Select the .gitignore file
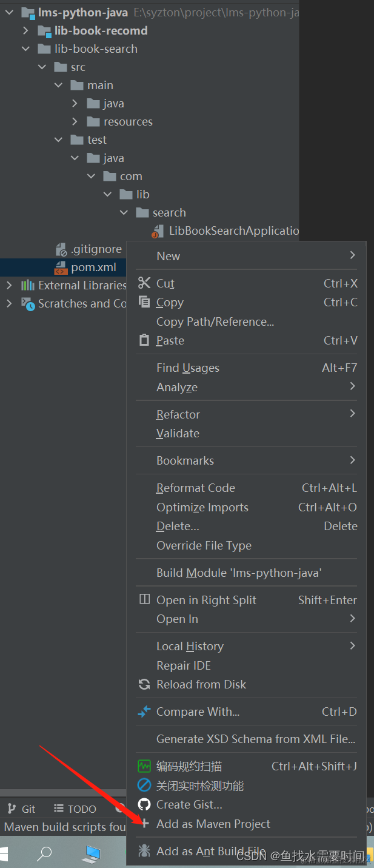374x868 pixels. [x=88, y=249]
